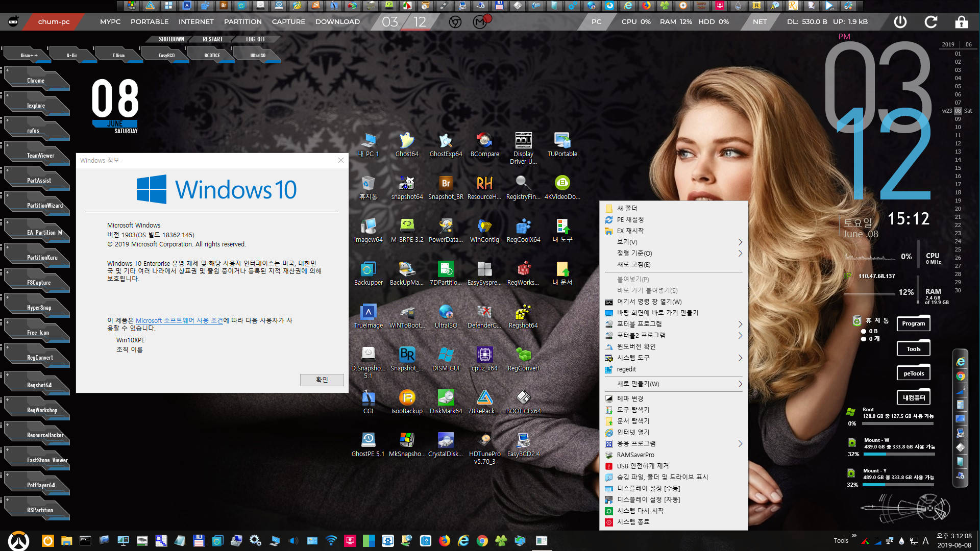Viewport: 980px width, 551px height.
Task: Launch Backupper desktop icon
Action: coord(368,273)
